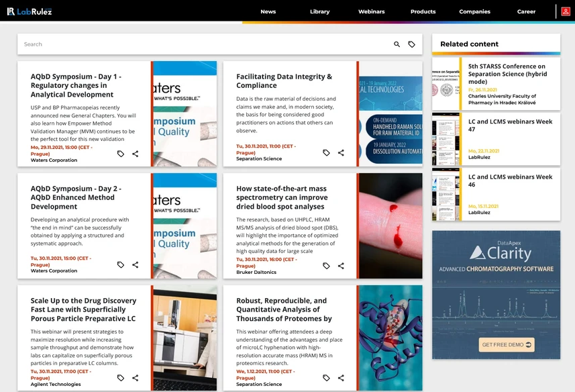575x392 pixels.
Task: Share the AQbD Symposium Day 1 webinar
Action: pyautogui.click(x=136, y=154)
